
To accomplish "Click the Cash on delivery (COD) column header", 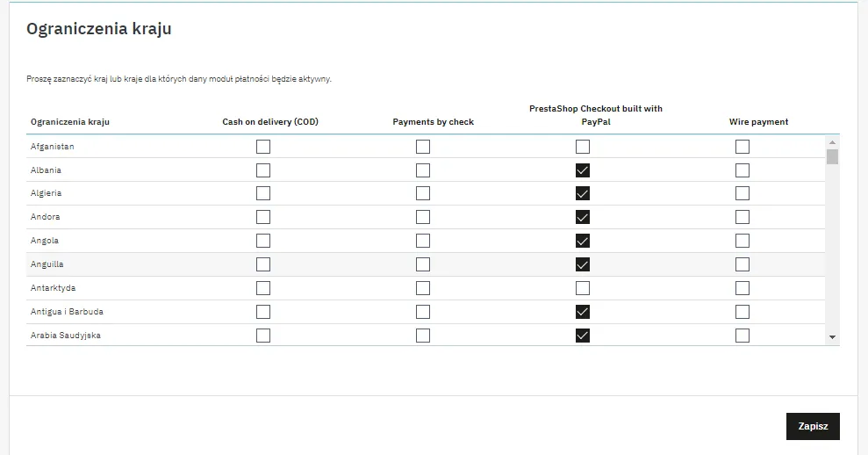I will click(x=270, y=122).
